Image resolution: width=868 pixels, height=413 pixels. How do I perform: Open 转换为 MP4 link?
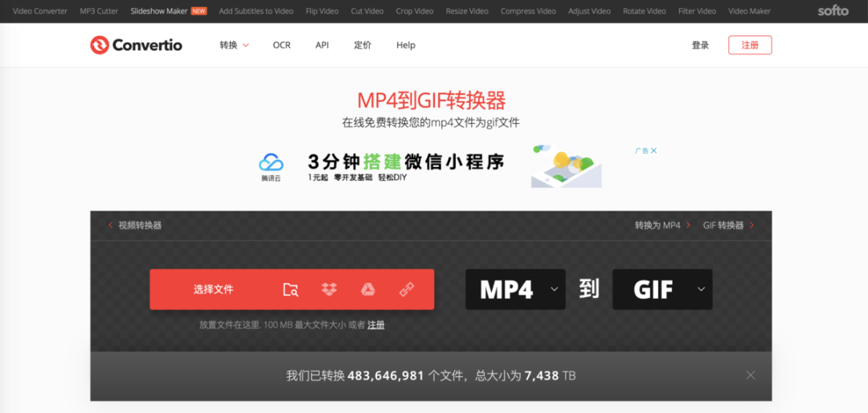[x=662, y=225]
